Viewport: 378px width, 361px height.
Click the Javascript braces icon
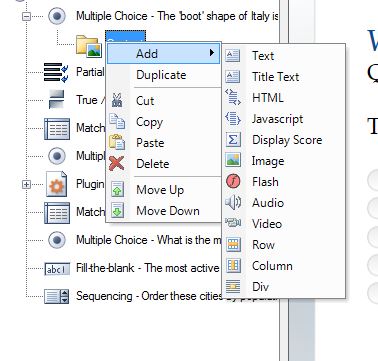(233, 119)
